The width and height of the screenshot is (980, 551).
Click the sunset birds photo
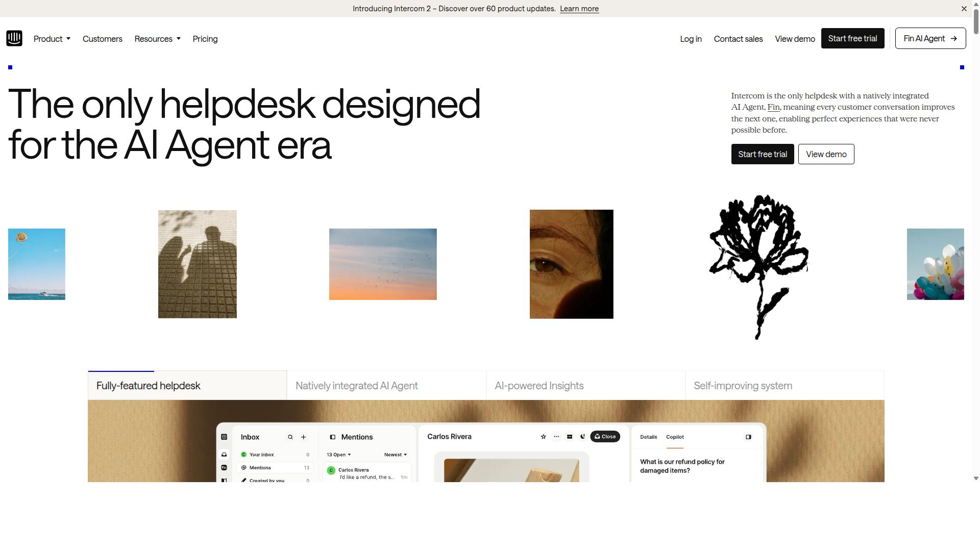[383, 264]
